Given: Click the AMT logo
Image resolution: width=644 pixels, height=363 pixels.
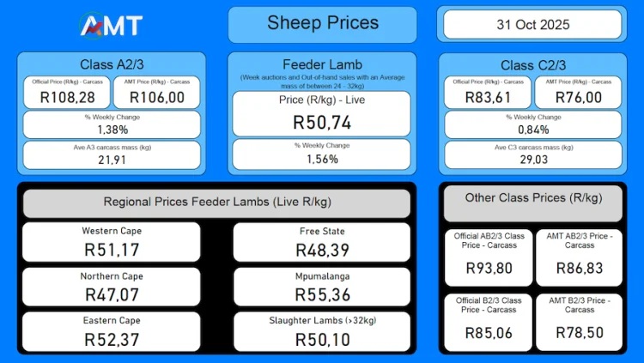Looking at the screenshot, I should point(111,25).
